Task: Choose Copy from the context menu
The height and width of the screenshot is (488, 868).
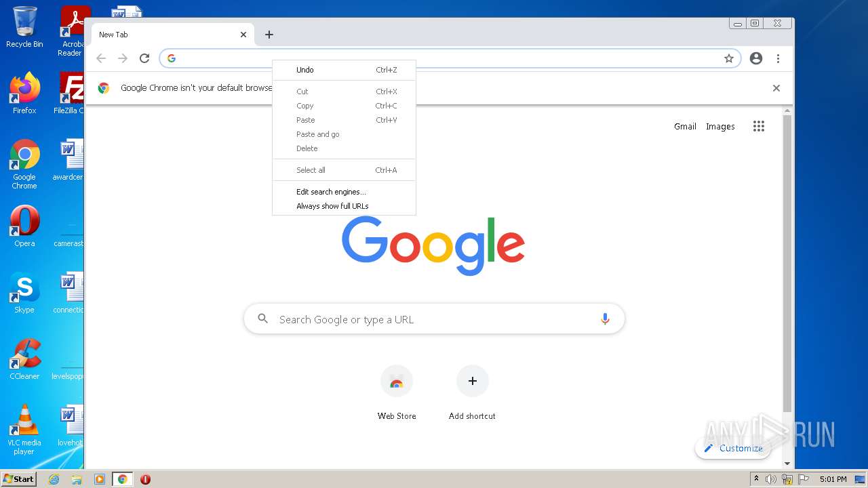Action: (x=344, y=106)
